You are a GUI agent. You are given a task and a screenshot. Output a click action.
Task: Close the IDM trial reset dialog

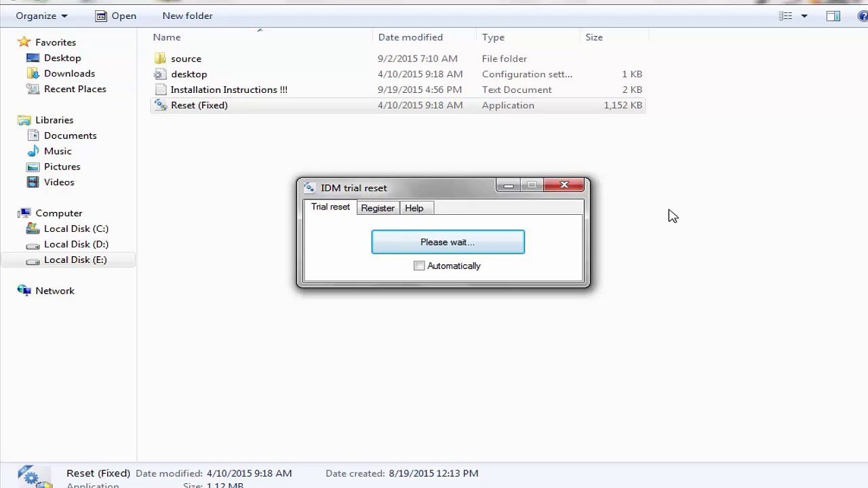(564, 185)
